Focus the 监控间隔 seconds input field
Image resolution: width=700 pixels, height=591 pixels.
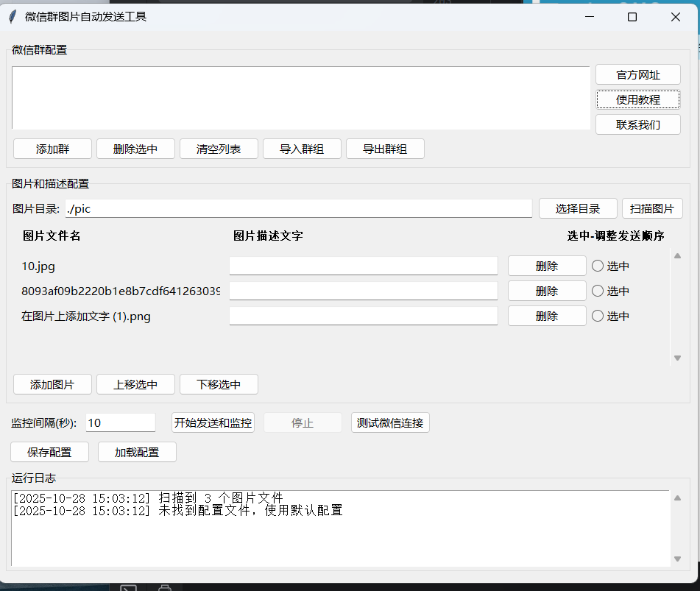tap(121, 423)
